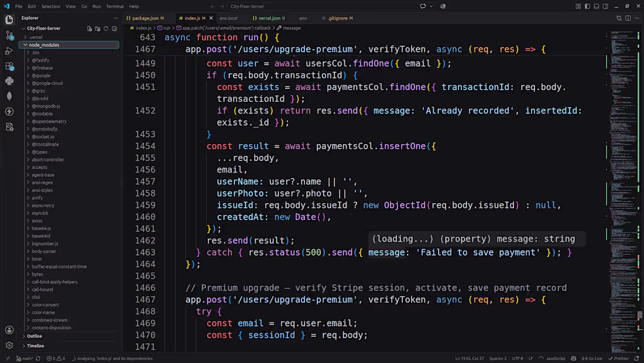Change indentation via Spaces: 2
Image resolution: width=644 pixels, height=363 pixels.
coord(498,358)
